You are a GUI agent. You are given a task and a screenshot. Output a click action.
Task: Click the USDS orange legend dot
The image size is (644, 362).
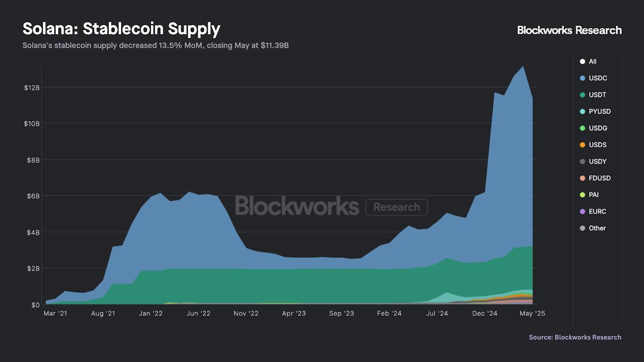point(583,145)
